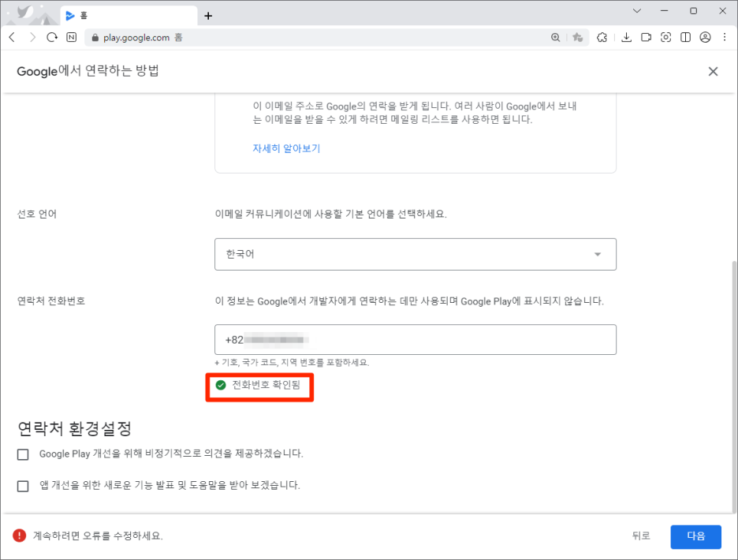Open the 자세히 알아보기 link

pos(286,148)
